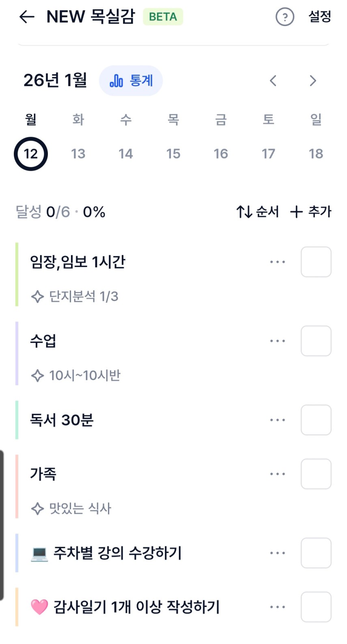Open options menu for 주차별 강의 수강하기
The image size is (347, 644).
[x=278, y=553]
